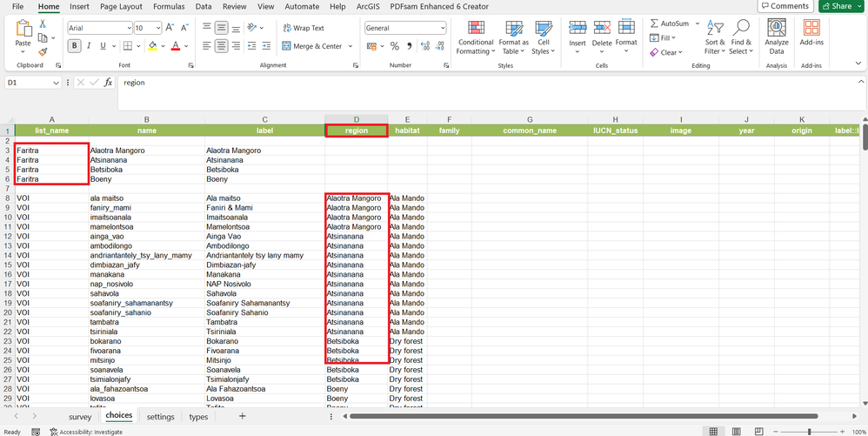Switch to the Insert tab
868x436 pixels.
coord(80,7)
